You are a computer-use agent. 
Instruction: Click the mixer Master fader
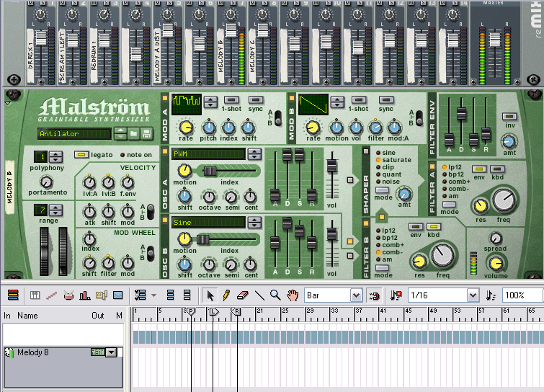(495, 38)
